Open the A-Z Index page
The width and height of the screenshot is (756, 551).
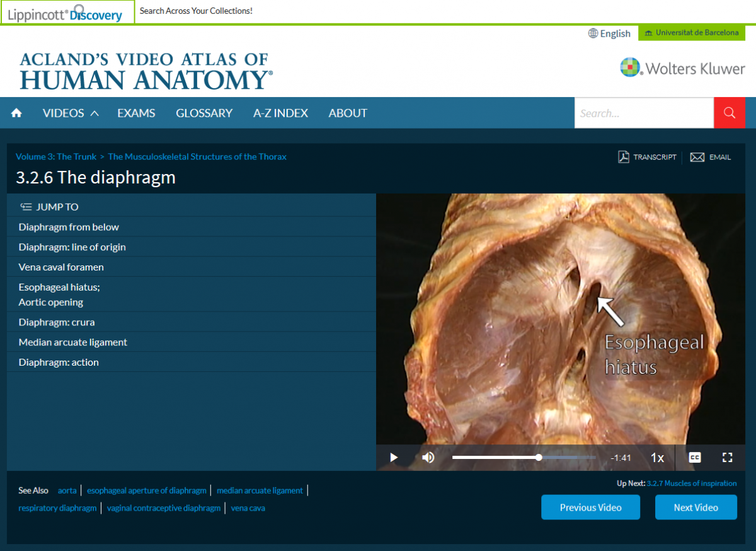(280, 113)
